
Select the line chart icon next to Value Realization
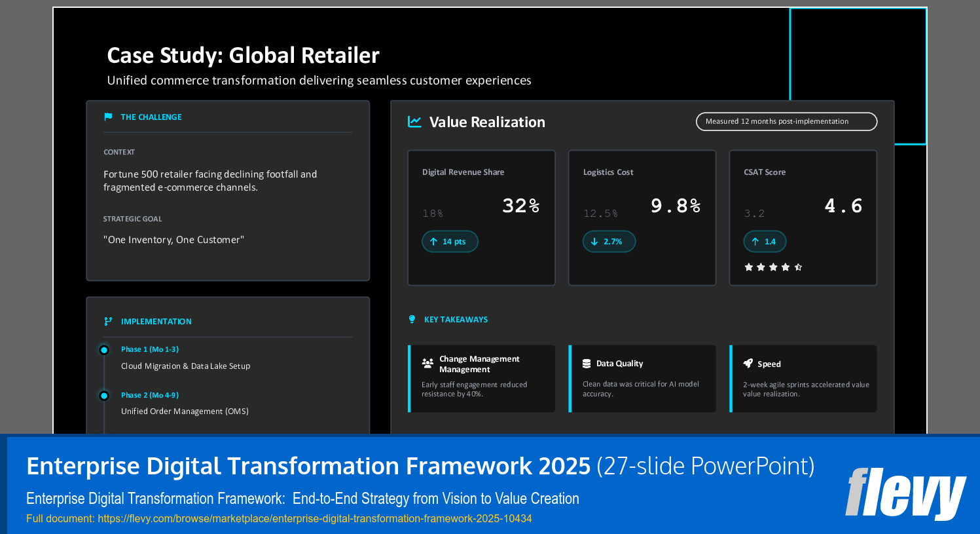(x=414, y=122)
